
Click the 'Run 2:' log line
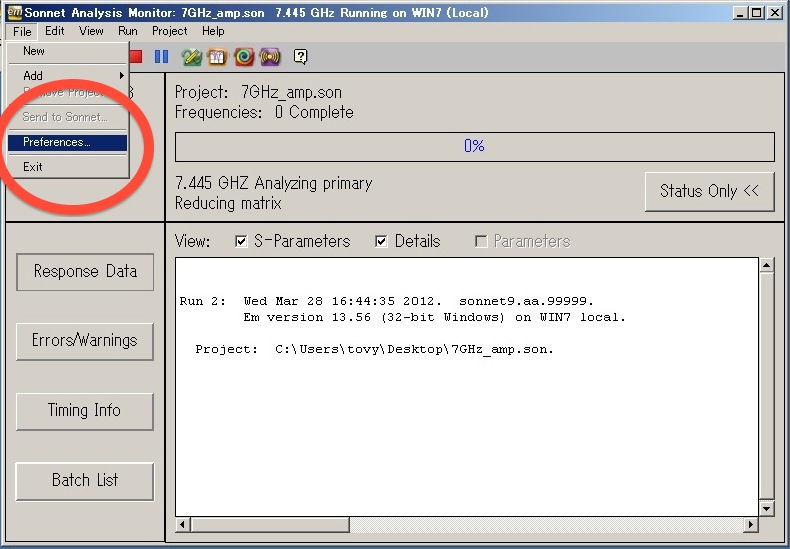[x=386, y=301]
